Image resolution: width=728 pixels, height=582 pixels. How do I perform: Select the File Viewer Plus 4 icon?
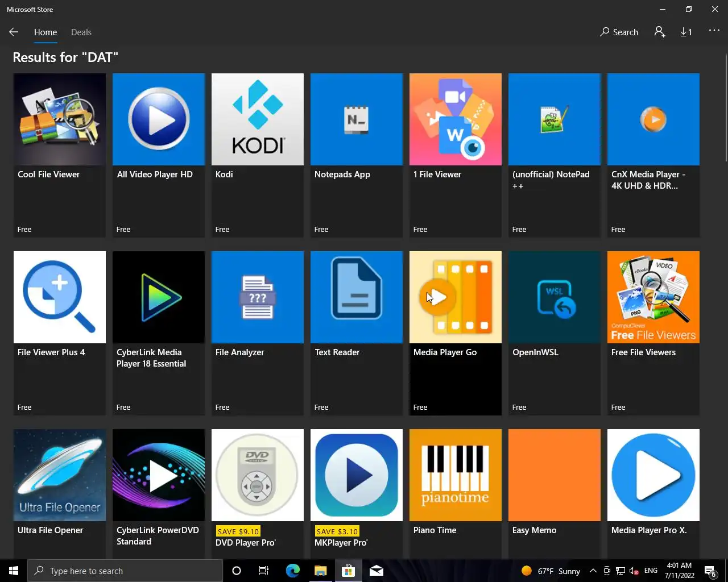(x=60, y=297)
